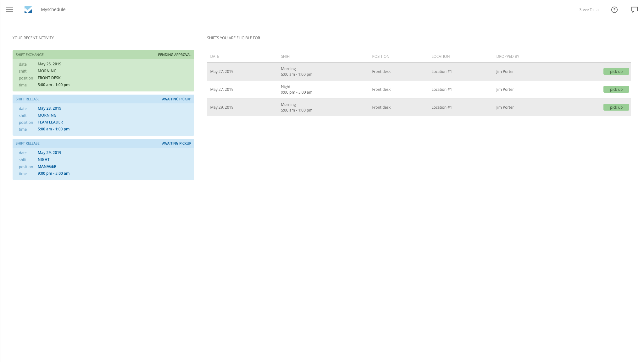Click the Myschedule title text
The image size is (644, 362).
click(53, 9)
